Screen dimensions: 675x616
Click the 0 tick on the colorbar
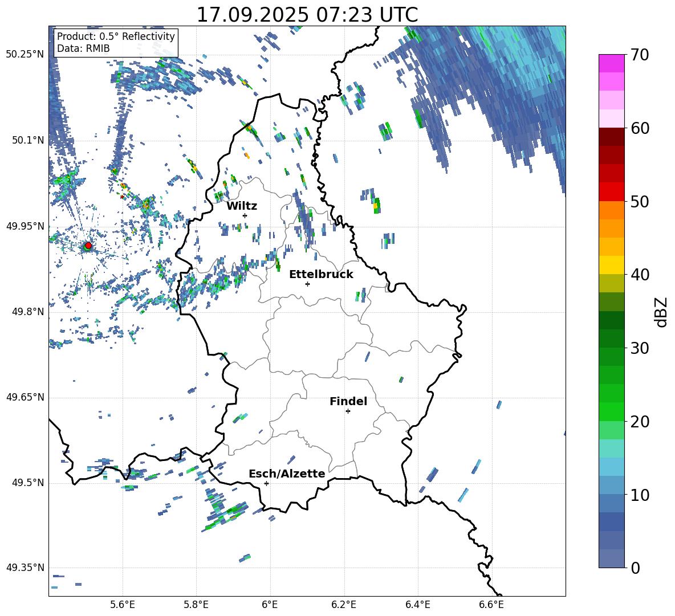[635, 568]
